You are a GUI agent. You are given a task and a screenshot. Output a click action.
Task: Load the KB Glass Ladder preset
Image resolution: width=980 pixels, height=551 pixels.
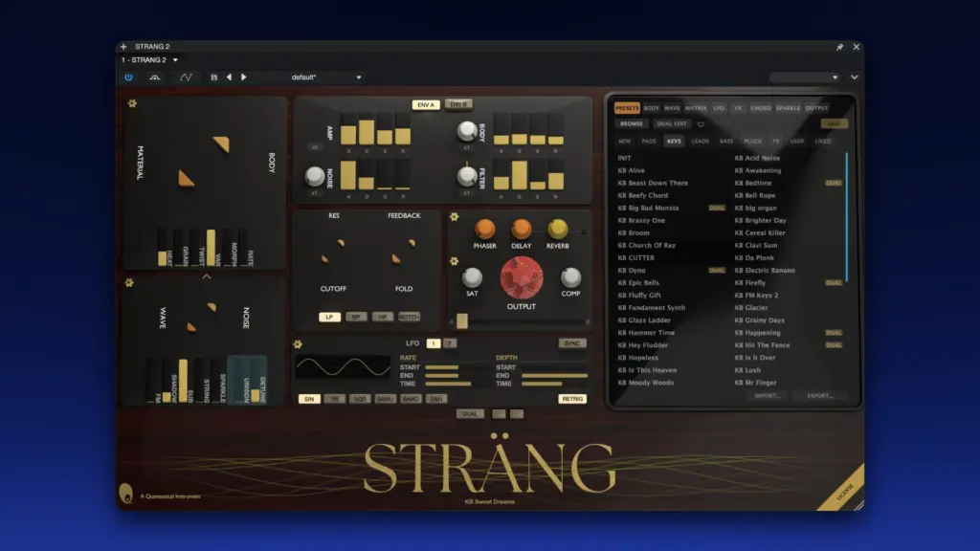[644, 320]
